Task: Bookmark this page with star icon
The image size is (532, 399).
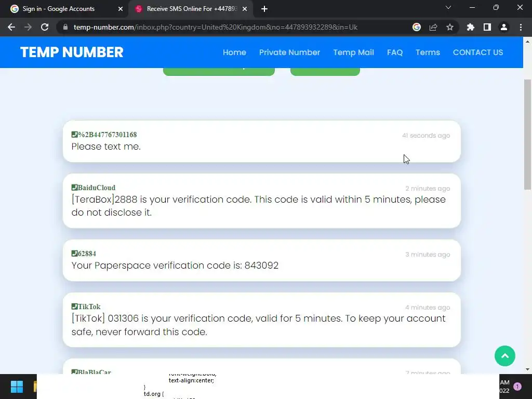Action: click(450, 27)
